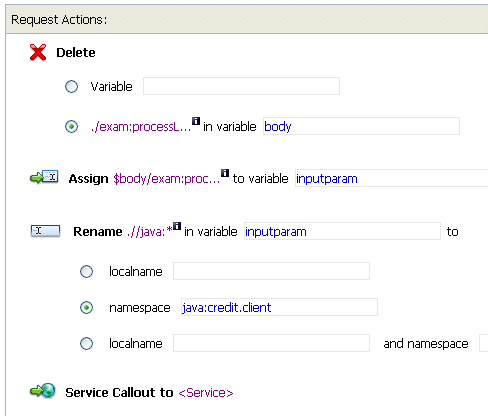Image resolution: width=488 pixels, height=416 pixels.
Task: Click the Assign action arrow icon
Action: click(44, 177)
